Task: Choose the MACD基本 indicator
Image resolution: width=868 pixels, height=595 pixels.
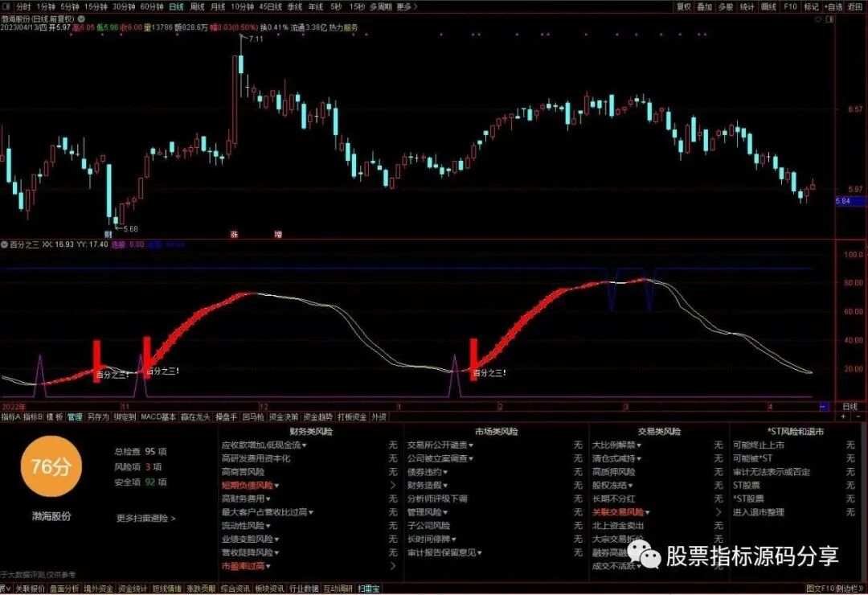Action: [158, 416]
